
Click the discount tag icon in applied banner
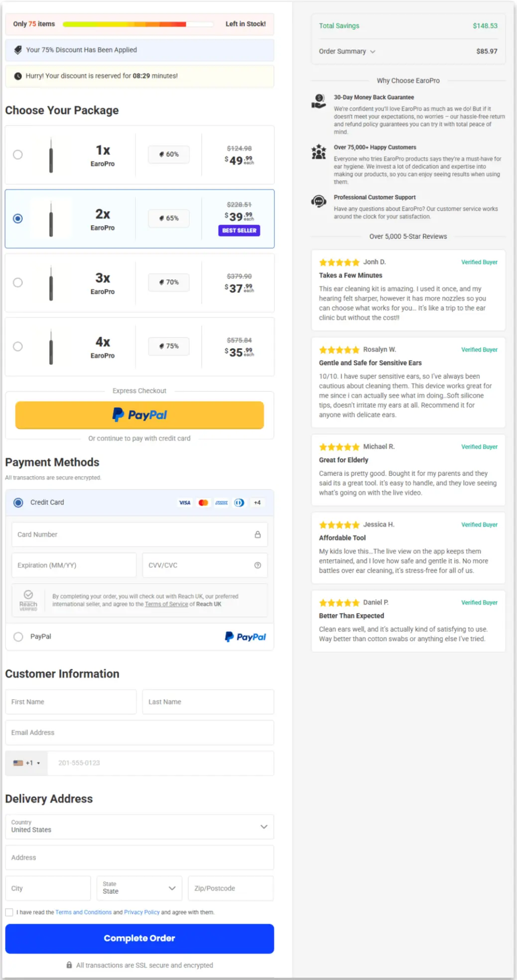pyautogui.click(x=18, y=50)
